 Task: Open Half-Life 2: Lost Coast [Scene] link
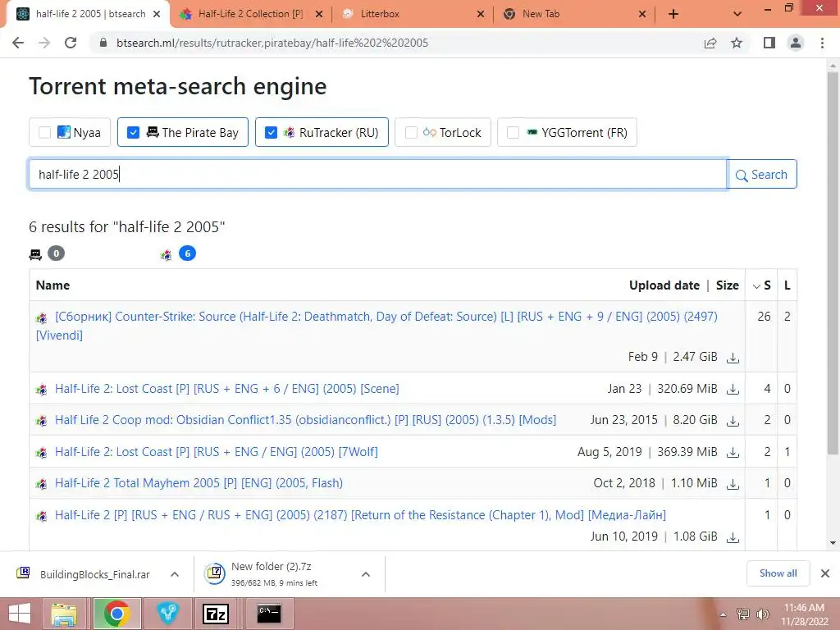coord(226,389)
